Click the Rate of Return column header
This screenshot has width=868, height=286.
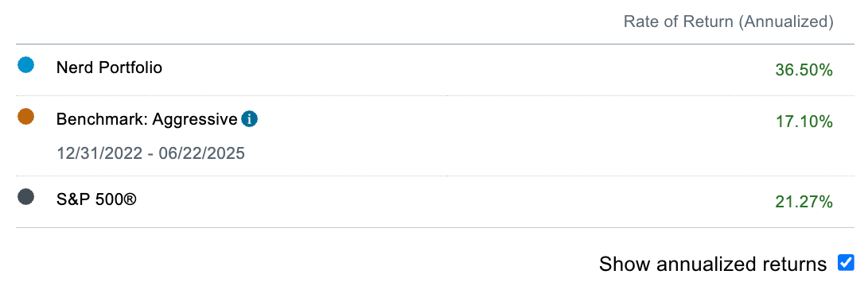(x=729, y=21)
